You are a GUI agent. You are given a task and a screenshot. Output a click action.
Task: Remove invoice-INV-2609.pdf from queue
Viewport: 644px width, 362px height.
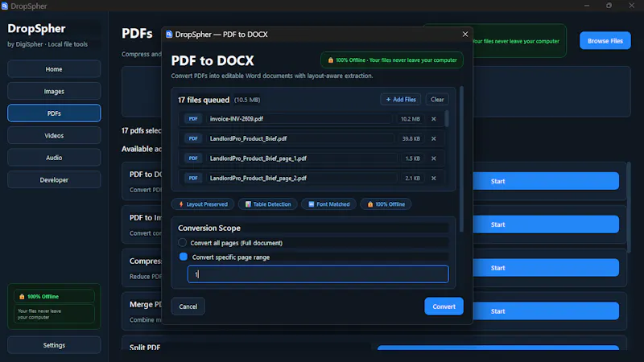point(433,119)
